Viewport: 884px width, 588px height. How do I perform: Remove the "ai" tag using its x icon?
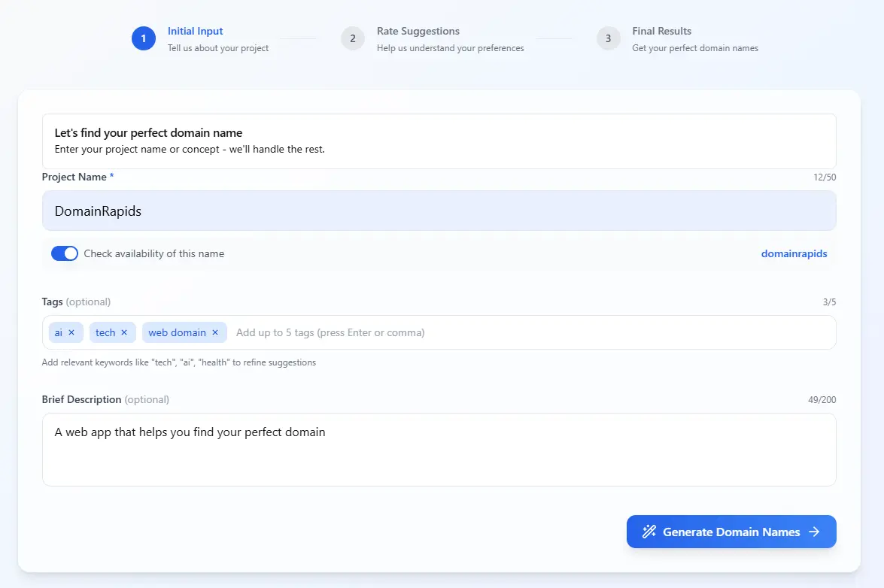(73, 332)
